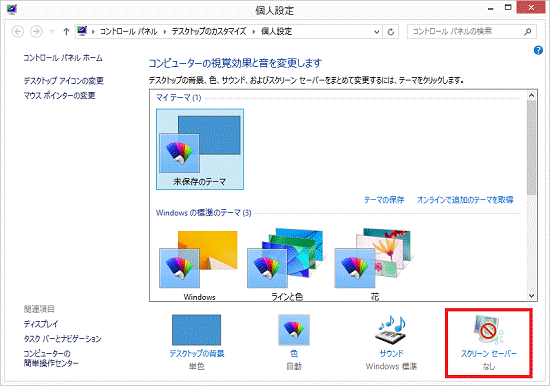
Task: Refresh the 個人設定 page
Action: [390, 32]
